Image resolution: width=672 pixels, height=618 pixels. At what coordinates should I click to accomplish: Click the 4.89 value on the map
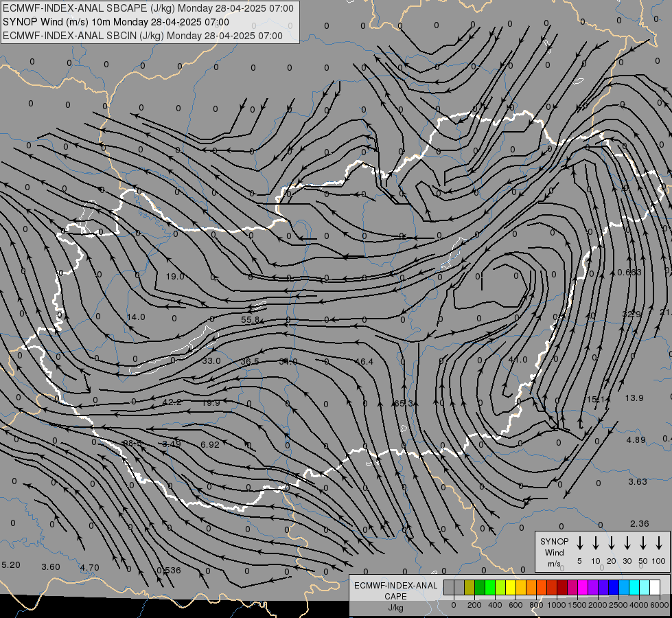pyautogui.click(x=636, y=440)
